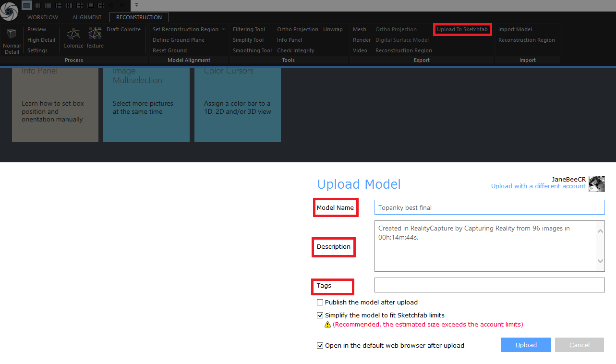Click the Undo arrow in title bar
This screenshot has width=616, height=364.
point(111,5)
